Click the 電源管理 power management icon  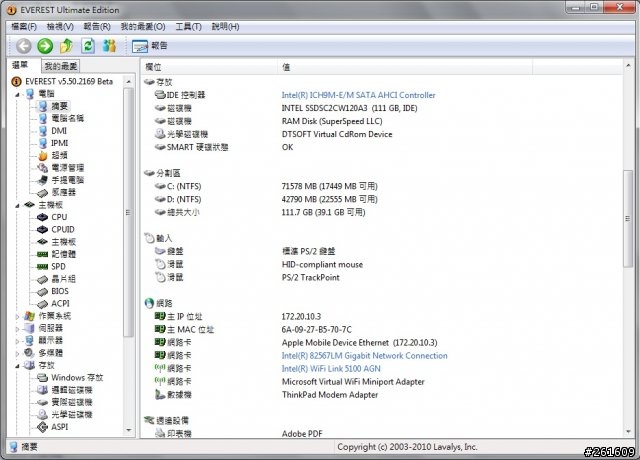pyautogui.click(x=43, y=168)
